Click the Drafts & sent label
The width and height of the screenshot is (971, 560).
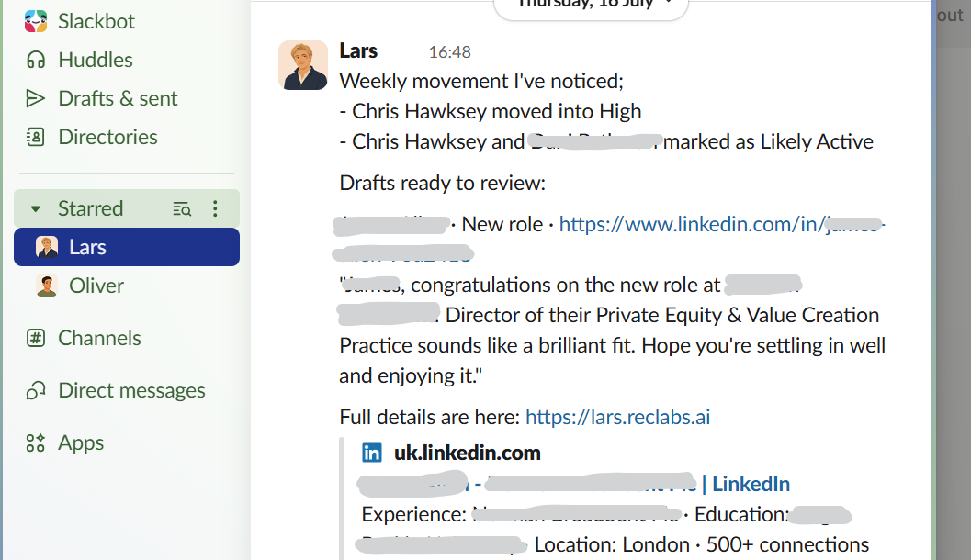[x=118, y=98]
